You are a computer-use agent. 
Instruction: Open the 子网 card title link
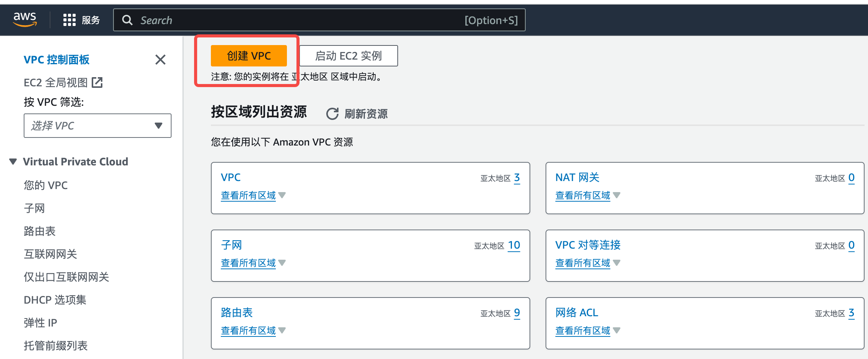point(232,245)
